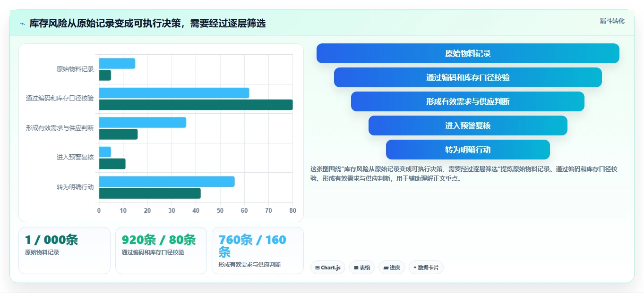This screenshot has height=293, width=644.
Task: Click the x-axis tick label 70
Action: click(268, 211)
